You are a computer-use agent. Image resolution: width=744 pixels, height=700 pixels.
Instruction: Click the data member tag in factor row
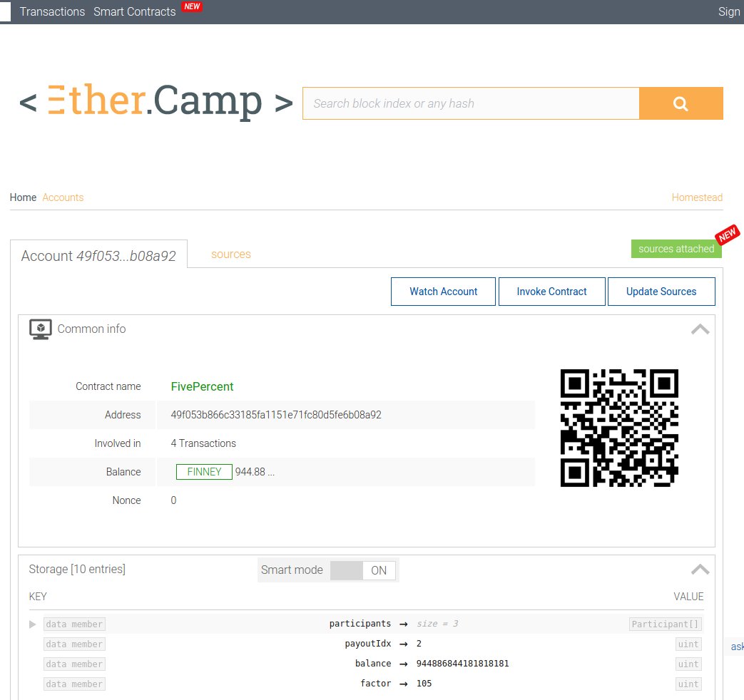74,684
